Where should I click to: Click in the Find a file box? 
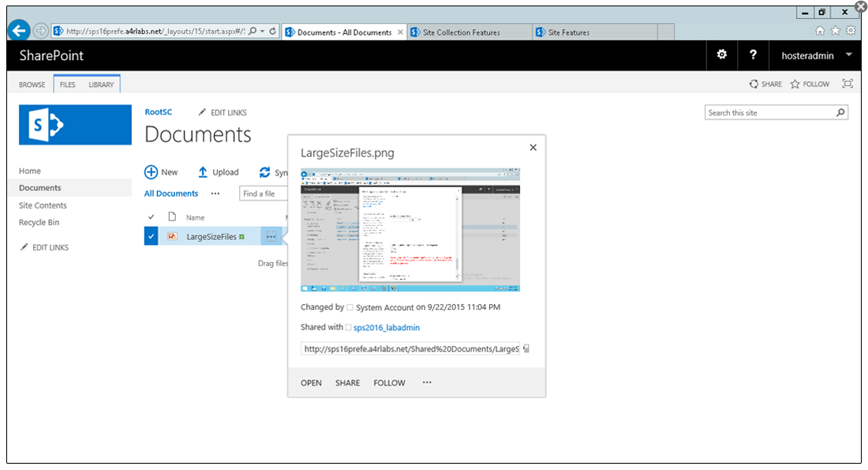click(x=264, y=194)
